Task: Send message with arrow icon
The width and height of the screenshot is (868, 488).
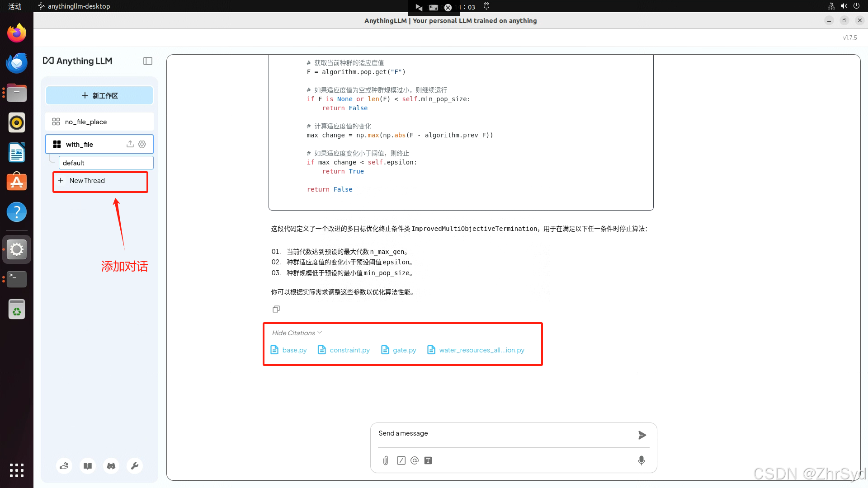Action: [x=642, y=435]
